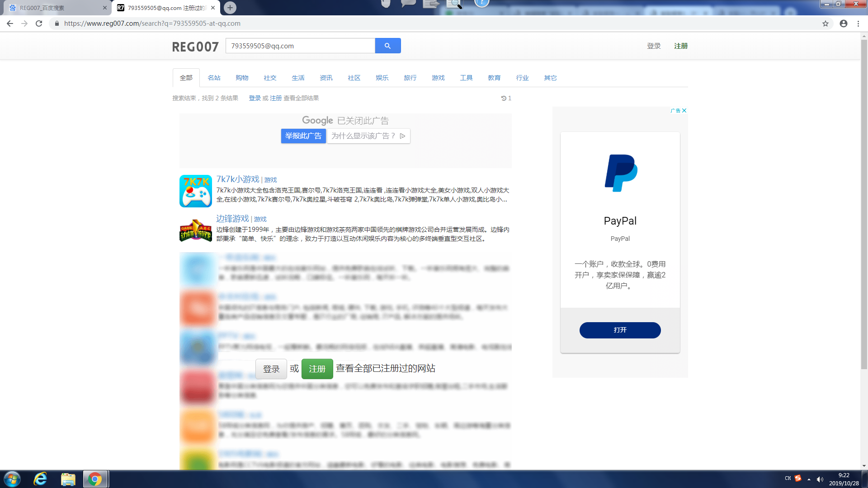Click the blue search magnifier button
Screen dimensions: 868x488
click(x=387, y=46)
